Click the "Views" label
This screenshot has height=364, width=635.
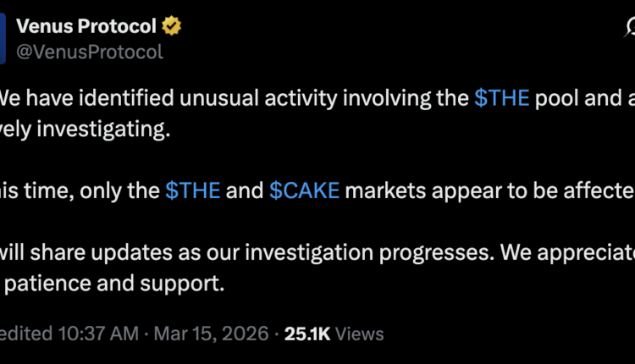362,334
